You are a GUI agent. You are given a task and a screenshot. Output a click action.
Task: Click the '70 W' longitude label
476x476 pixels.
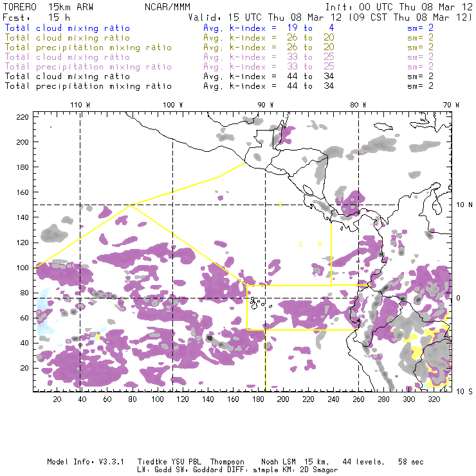click(451, 105)
